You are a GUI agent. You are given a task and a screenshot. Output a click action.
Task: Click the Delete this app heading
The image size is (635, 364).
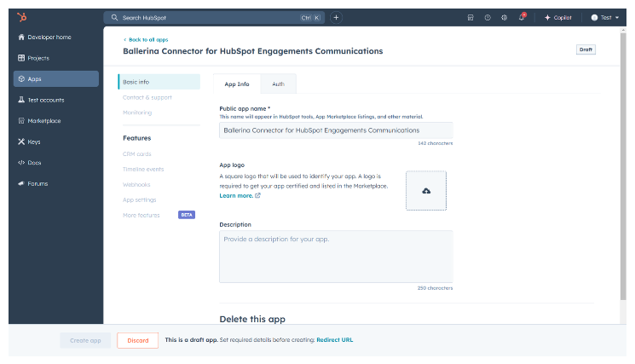[x=252, y=319]
